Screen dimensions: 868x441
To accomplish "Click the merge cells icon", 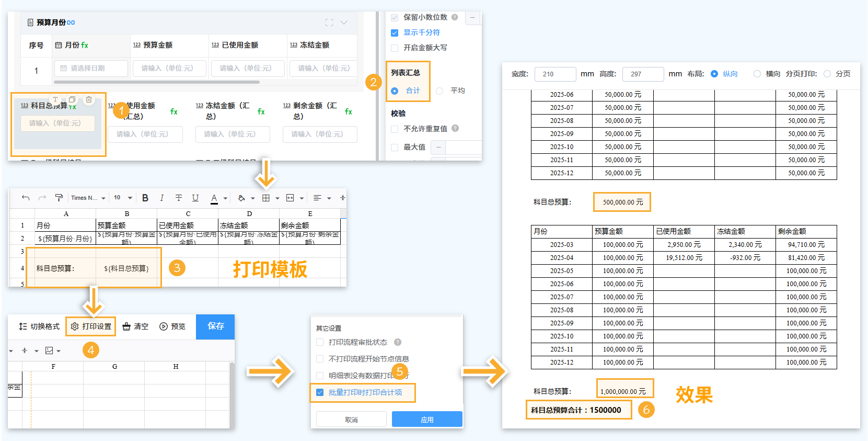I will click(290, 198).
